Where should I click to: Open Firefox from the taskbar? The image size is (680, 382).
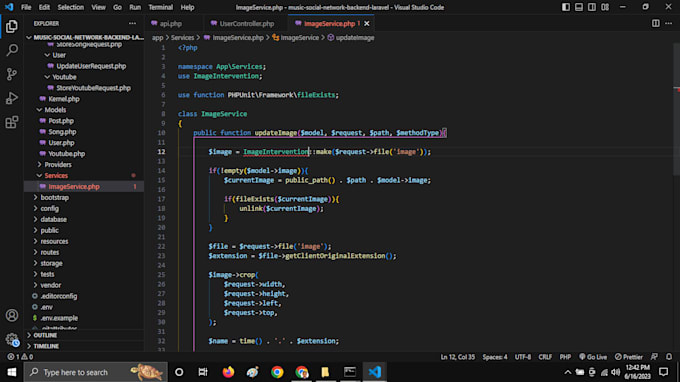pyautogui.click(x=228, y=372)
